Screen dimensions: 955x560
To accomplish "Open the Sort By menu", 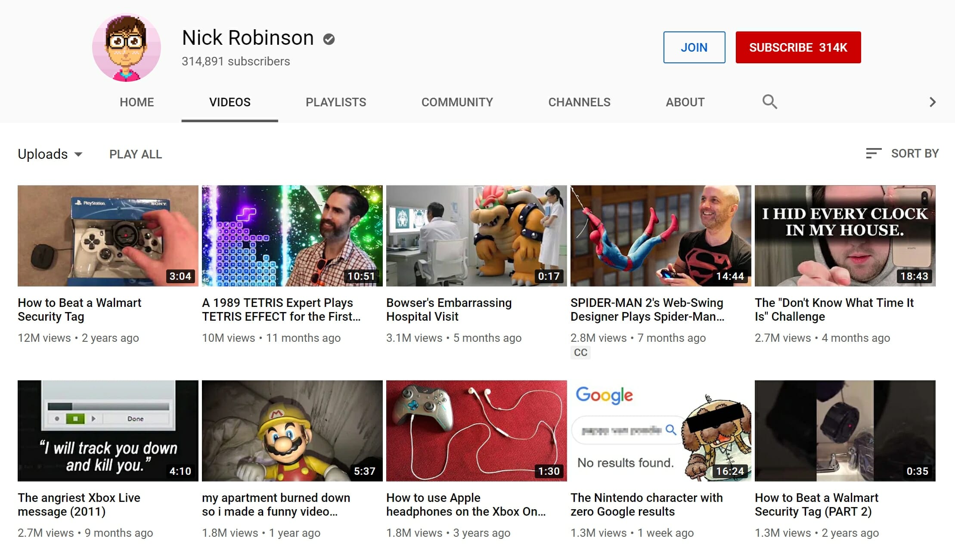I will click(x=902, y=153).
